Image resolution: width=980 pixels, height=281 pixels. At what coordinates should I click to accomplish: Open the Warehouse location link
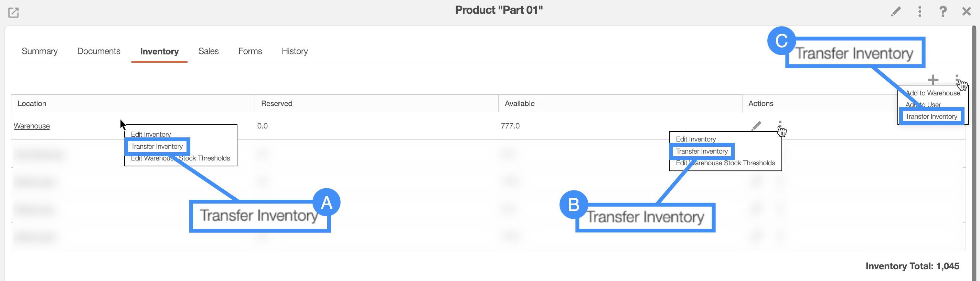pyautogui.click(x=32, y=126)
